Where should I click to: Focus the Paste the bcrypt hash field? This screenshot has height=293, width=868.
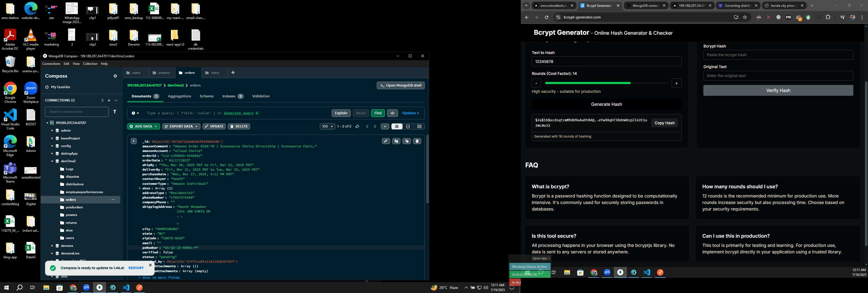tap(778, 55)
